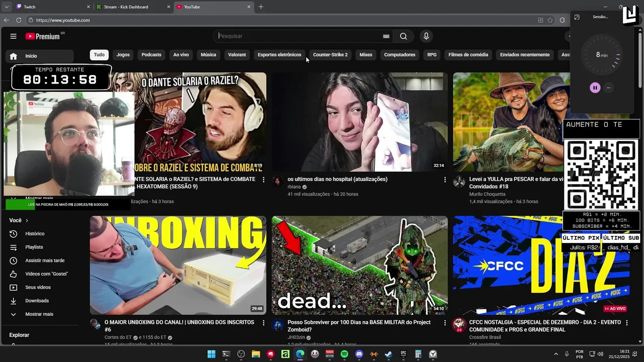This screenshot has width=644, height=362.
Task: Open the on-screen keyboard icon in search box
Action: [x=386, y=36]
